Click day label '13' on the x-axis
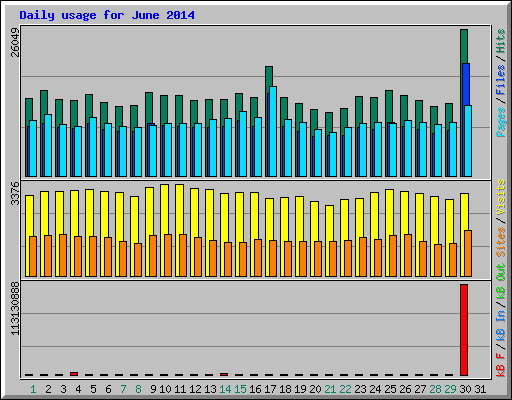The width and height of the screenshot is (512, 400). click(210, 389)
